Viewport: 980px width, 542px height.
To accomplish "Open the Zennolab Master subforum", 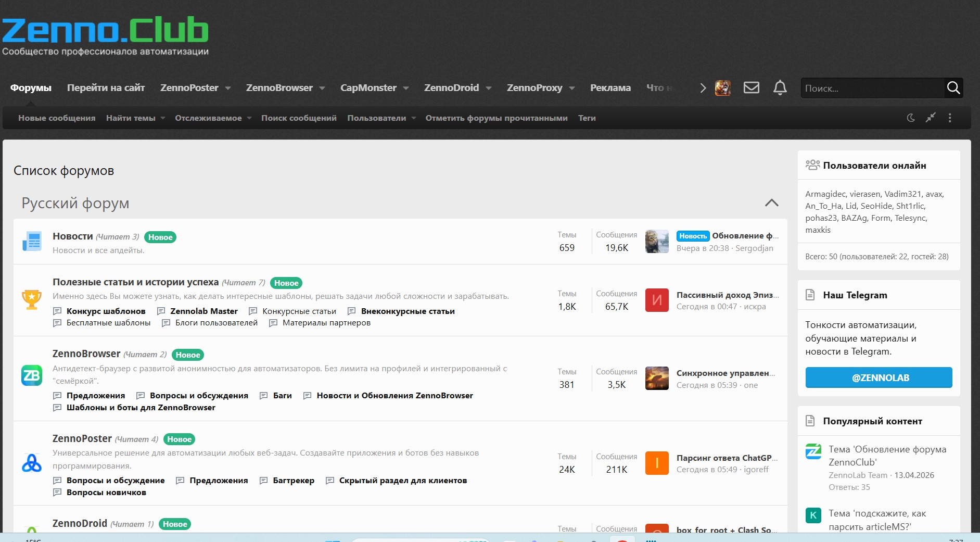I will (204, 311).
